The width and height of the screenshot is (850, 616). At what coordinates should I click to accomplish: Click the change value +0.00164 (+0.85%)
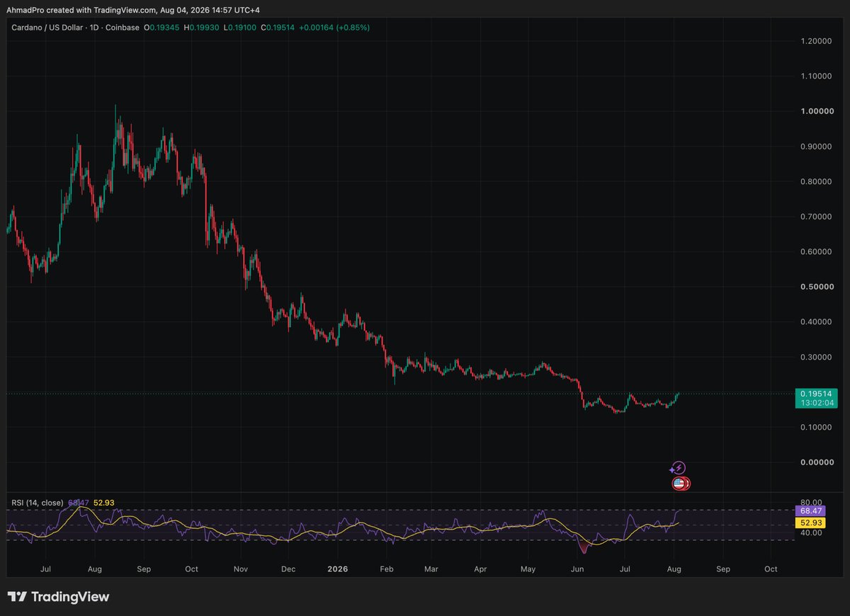click(334, 27)
